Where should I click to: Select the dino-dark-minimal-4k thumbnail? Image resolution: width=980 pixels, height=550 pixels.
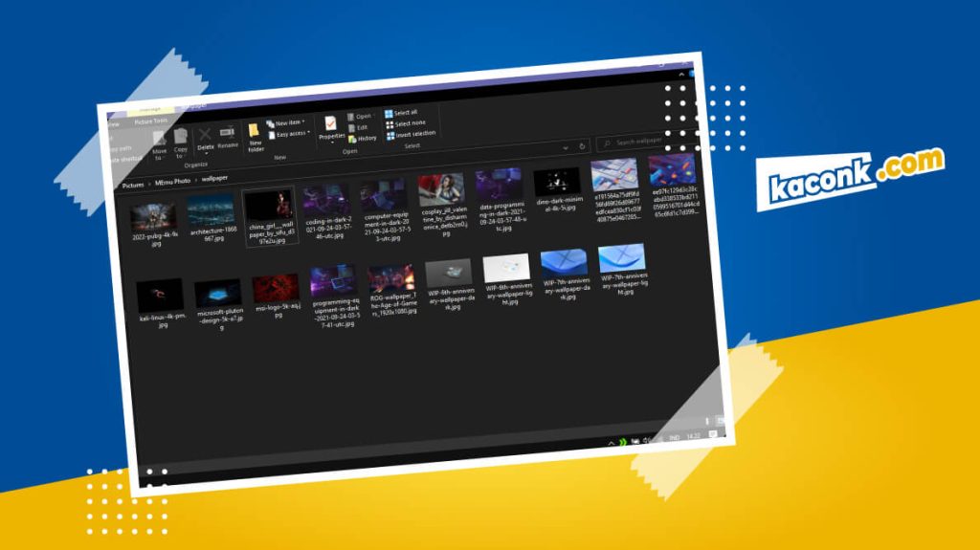[556, 181]
